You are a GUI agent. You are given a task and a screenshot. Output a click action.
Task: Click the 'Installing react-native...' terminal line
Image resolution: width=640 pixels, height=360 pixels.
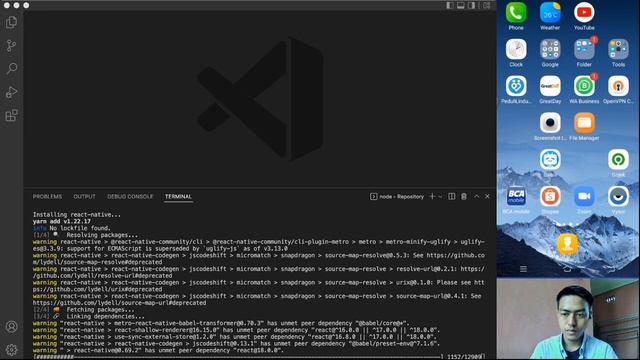[77, 214]
